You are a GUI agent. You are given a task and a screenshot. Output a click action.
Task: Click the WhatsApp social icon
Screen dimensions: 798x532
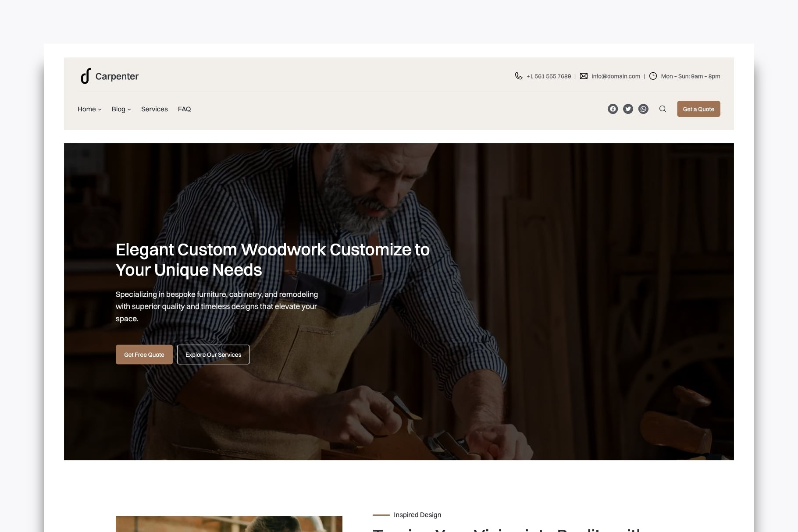pos(643,109)
